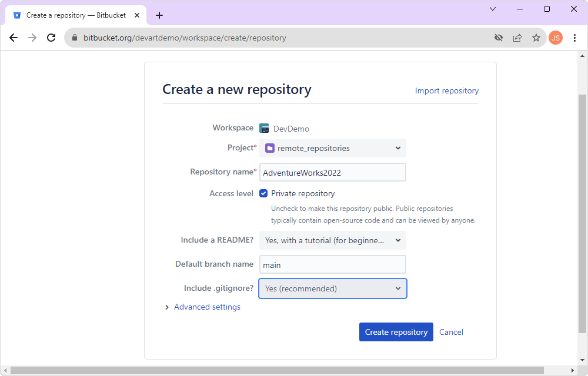Reload the current page
Screen dimensions: 588x376
point(51,37)
